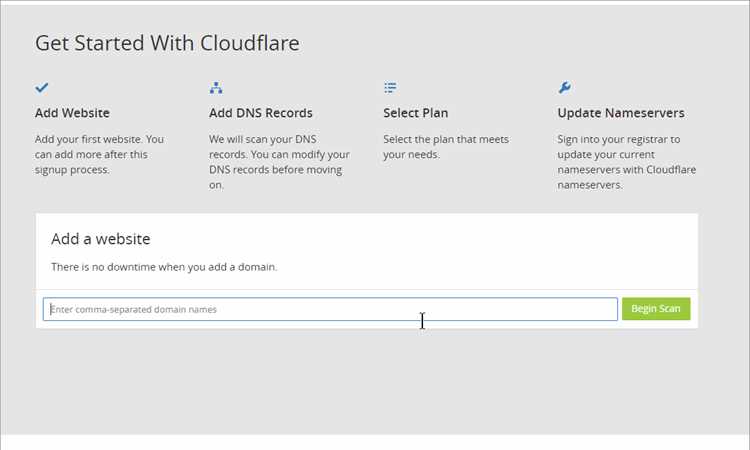Select the Add DNS Records step heading

click(x=261, y=113)
